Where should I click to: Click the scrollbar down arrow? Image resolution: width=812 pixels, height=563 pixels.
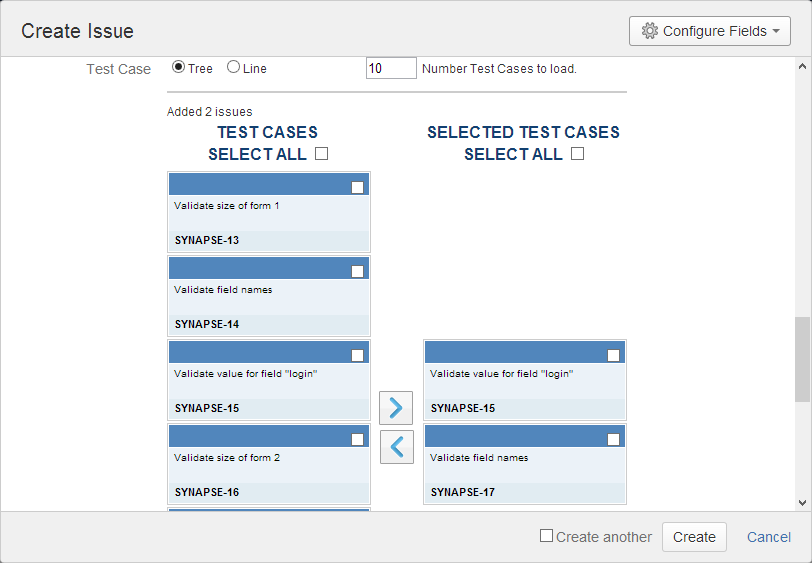(x=802, y=502)
